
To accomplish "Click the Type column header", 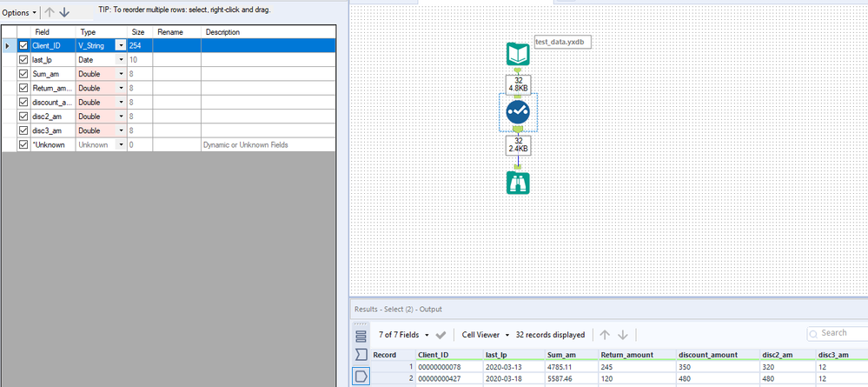I will pos(102,32).
